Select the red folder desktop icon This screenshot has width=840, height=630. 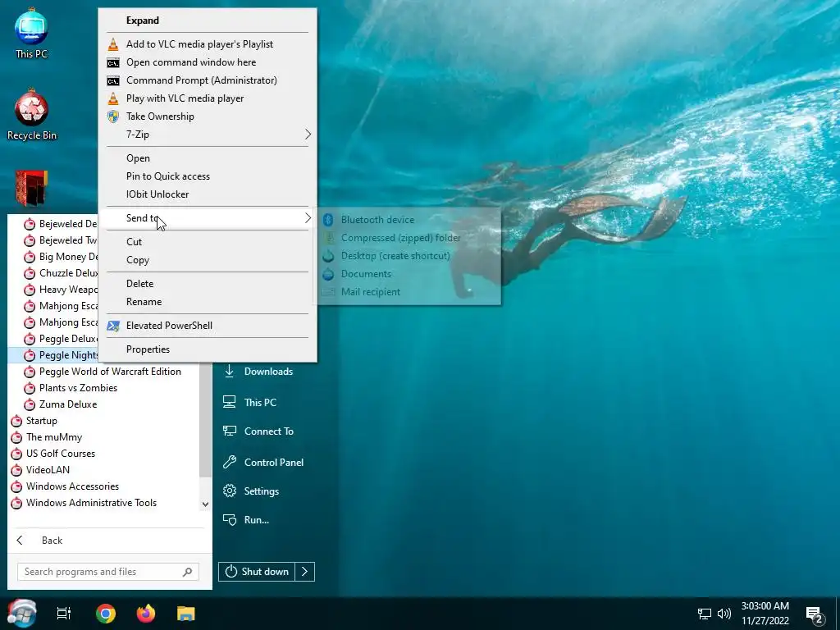pos(31,188)
